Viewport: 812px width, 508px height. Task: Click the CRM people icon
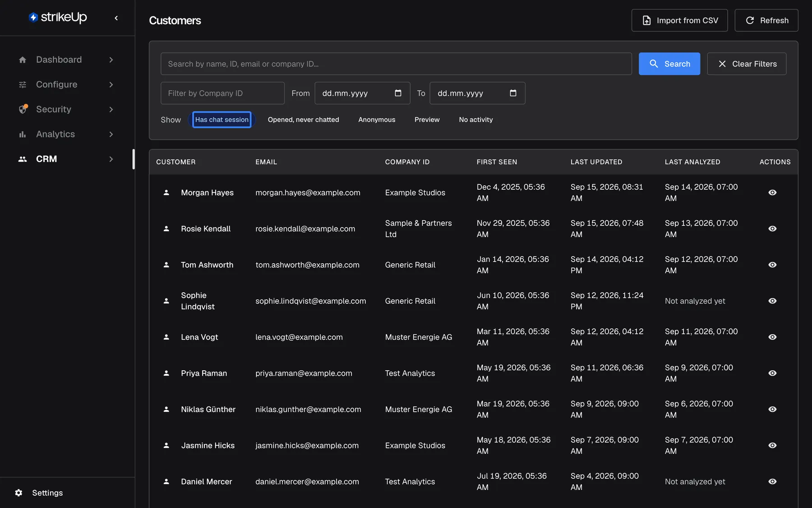(23, 159)
